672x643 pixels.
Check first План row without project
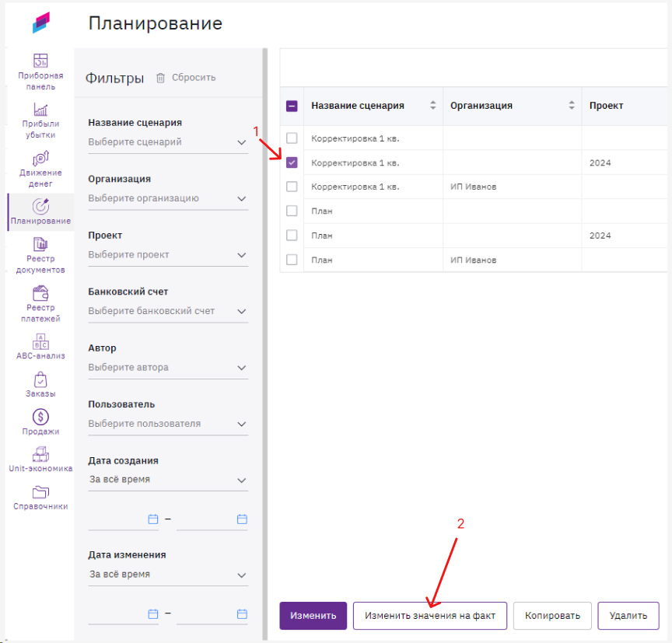292,211
